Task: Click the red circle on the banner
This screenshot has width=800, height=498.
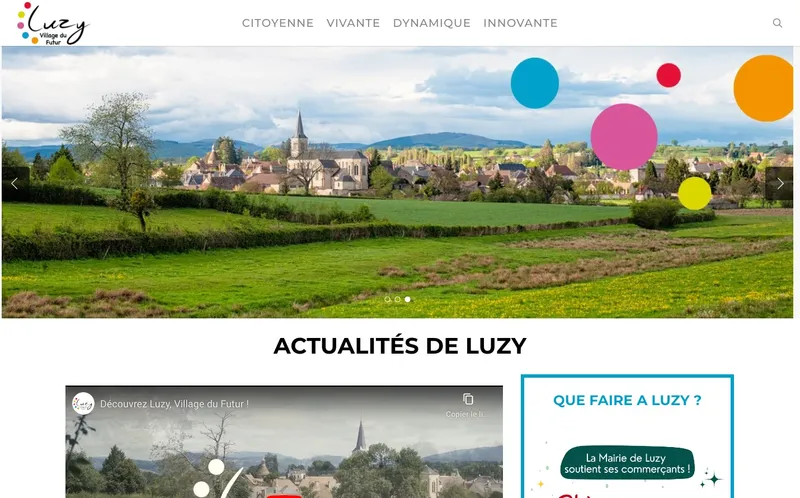Action: (668, 76)
